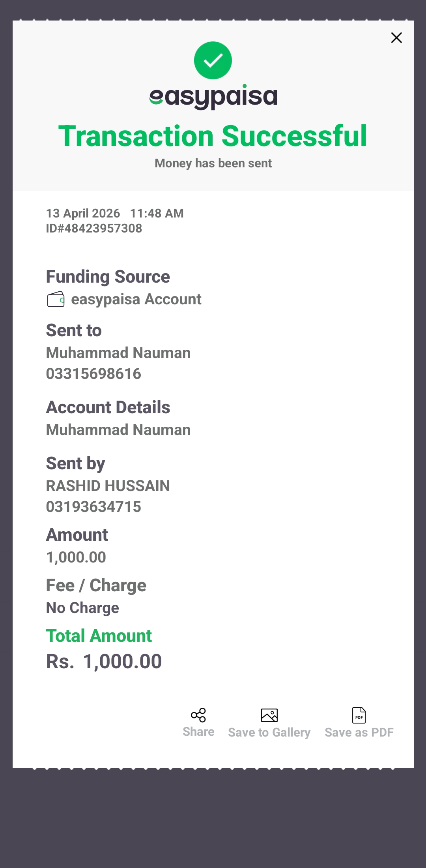The width and height of the screenshot is (426, 868).
Task: Tap the recipient phone number 03315698616
Action: [x=93, y=373]
